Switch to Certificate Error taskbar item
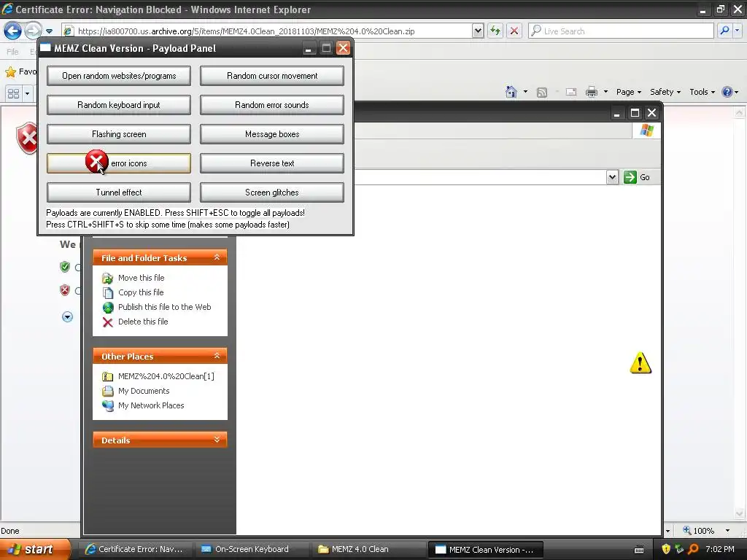 pyautogui.click(x=135, y=549)
